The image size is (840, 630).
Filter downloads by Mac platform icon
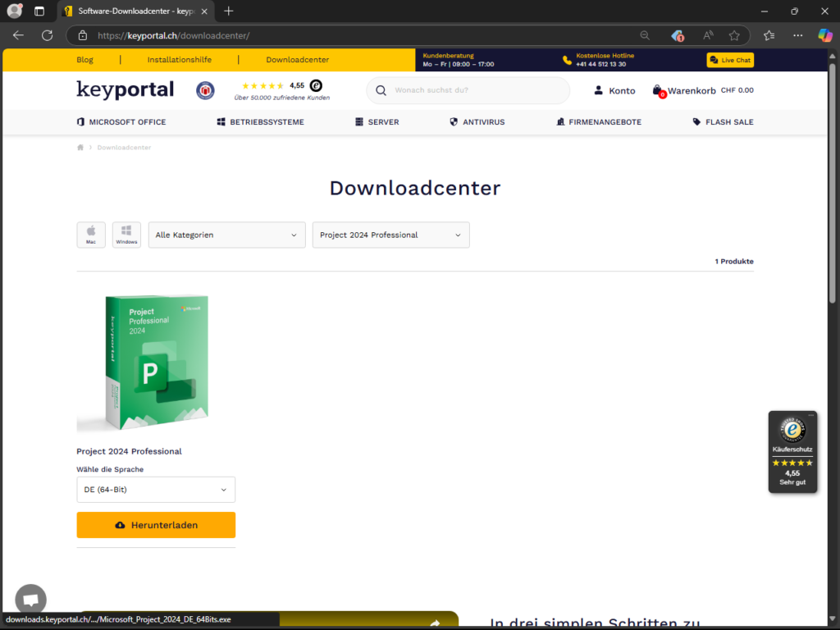91,235
